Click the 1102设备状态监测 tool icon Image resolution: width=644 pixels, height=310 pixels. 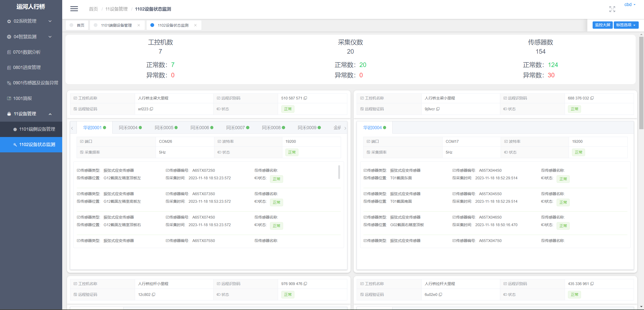click(15, 145)
